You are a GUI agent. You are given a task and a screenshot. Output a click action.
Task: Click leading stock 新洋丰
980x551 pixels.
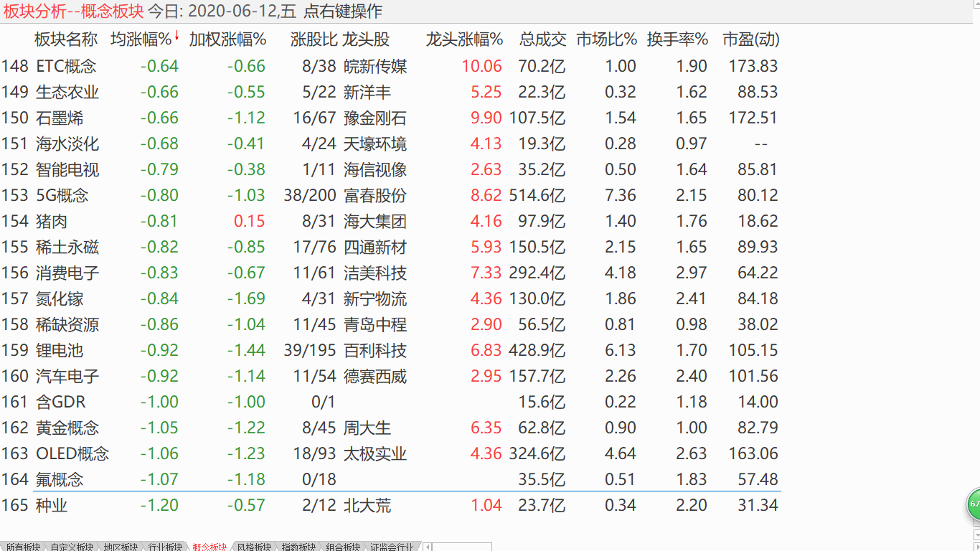click(x=367, y=92)
